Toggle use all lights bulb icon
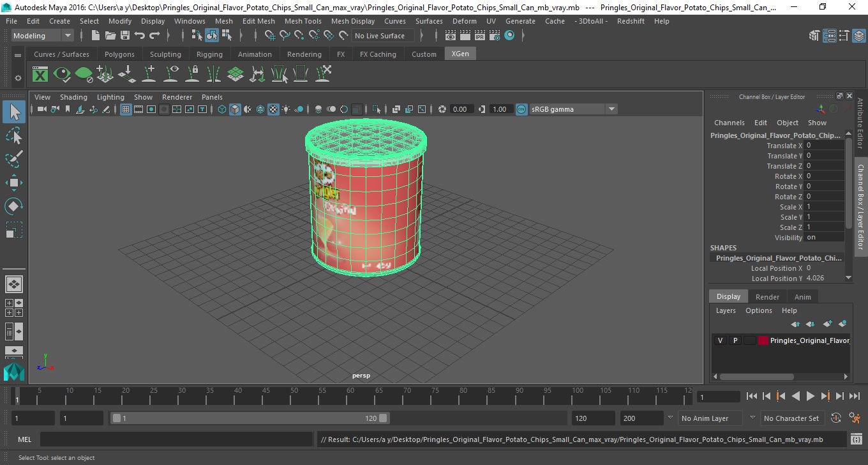The width and height of the screenshot is (868, 465). (x=286, y=109)
